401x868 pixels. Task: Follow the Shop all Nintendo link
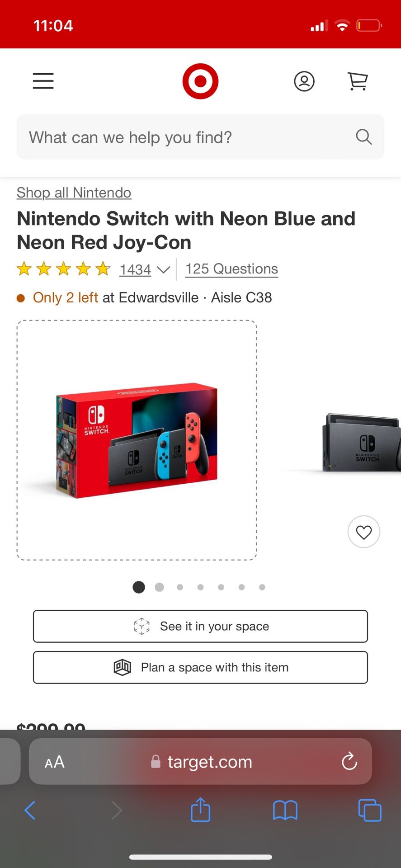(74, 193)
